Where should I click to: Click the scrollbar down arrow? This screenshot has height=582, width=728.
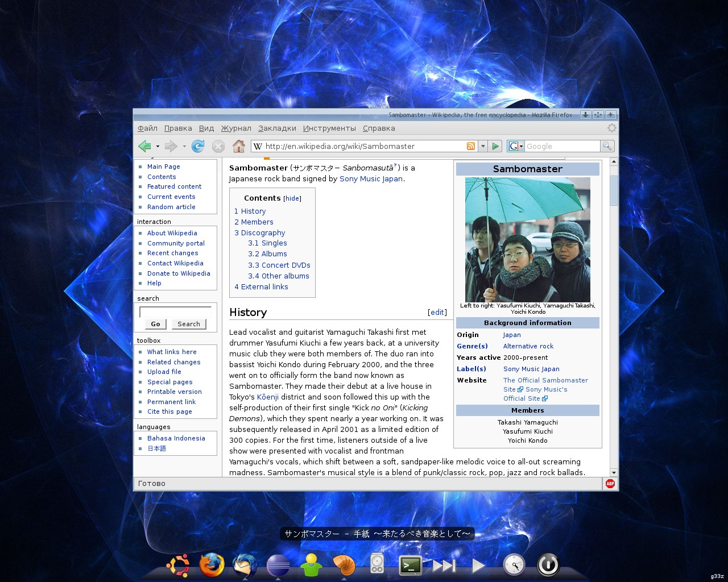coord(614,472)
